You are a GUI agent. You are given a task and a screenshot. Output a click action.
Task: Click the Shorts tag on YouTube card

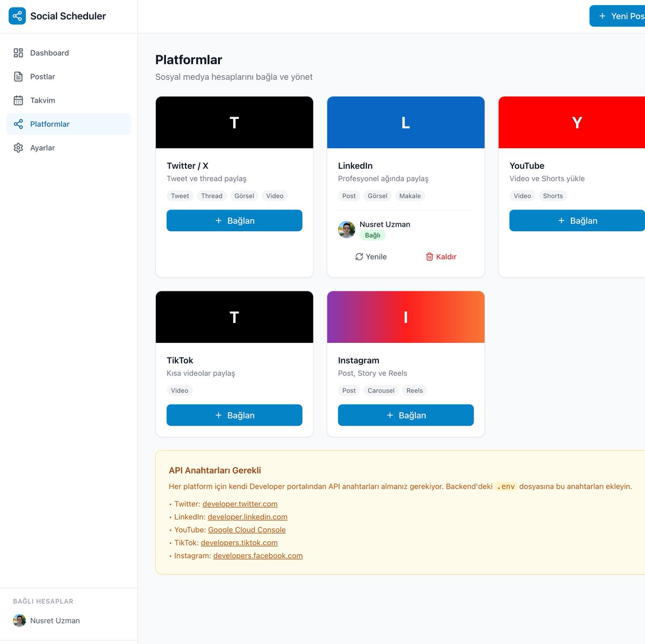(x=553, y=196)
